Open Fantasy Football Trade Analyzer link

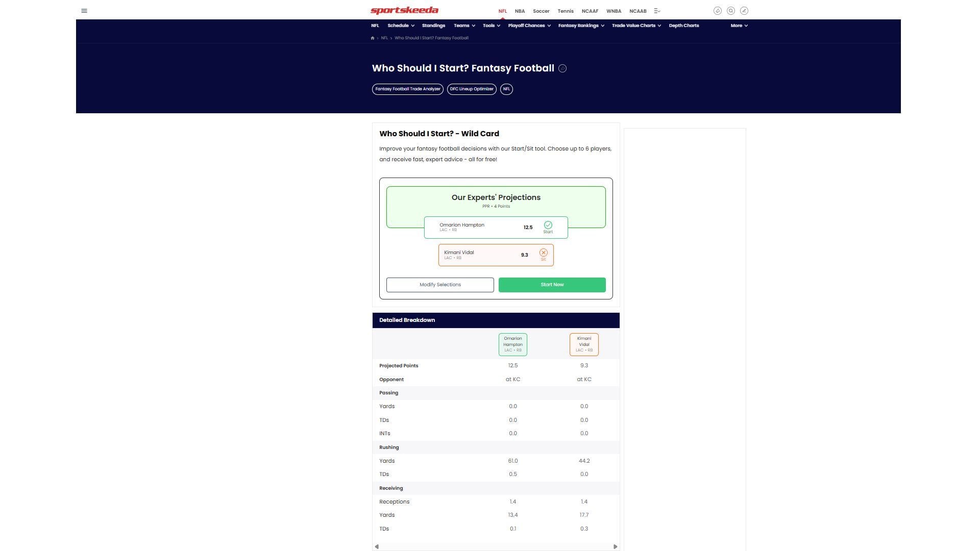pos(407,89)
